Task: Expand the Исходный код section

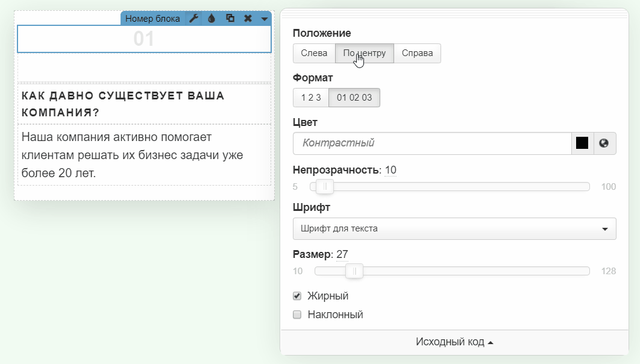Action: (454, 342)
